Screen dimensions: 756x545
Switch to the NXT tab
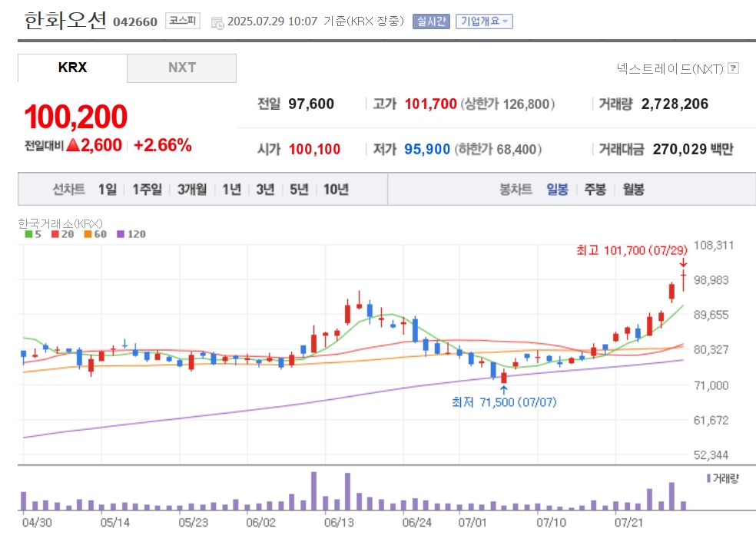click(182, 68)
